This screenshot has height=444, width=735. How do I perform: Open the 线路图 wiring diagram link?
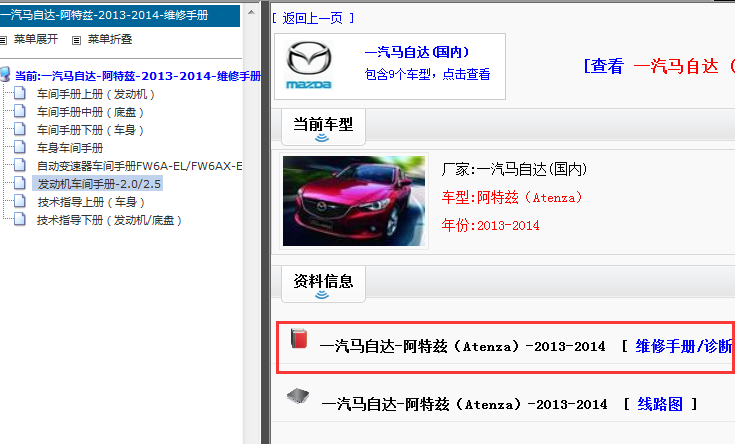660,404
